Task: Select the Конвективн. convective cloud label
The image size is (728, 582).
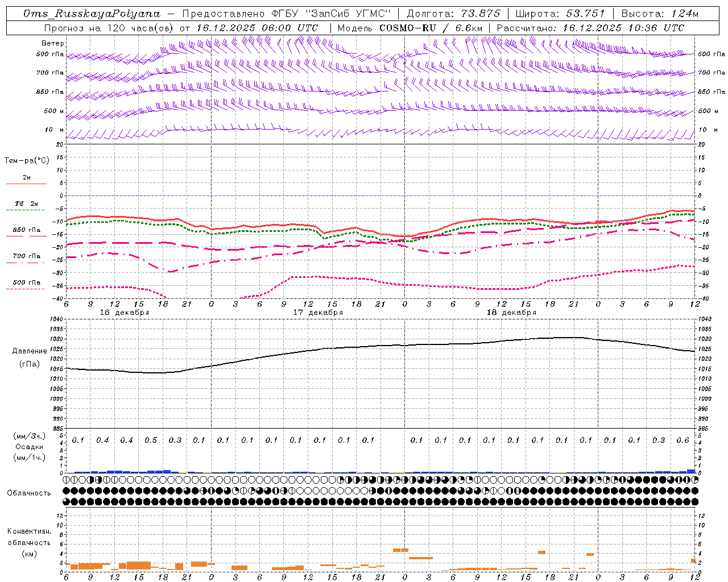Action: (29, 531)
